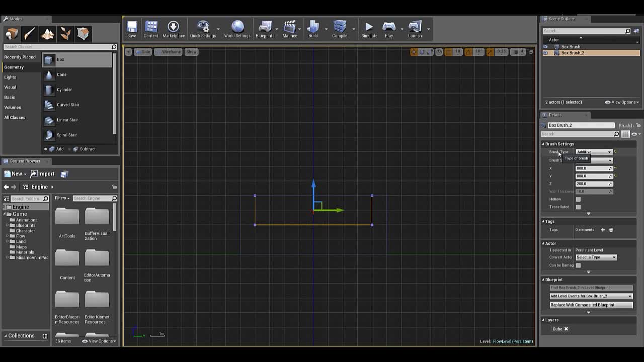Add a new tag element
Screen dimensions: 644x362
(x=603, y=230)
